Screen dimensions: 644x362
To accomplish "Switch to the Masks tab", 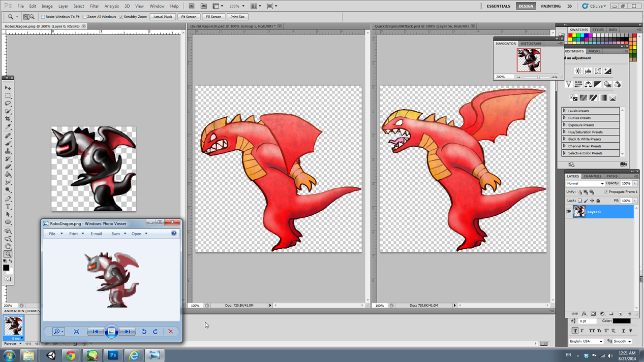I will point(594,51).
